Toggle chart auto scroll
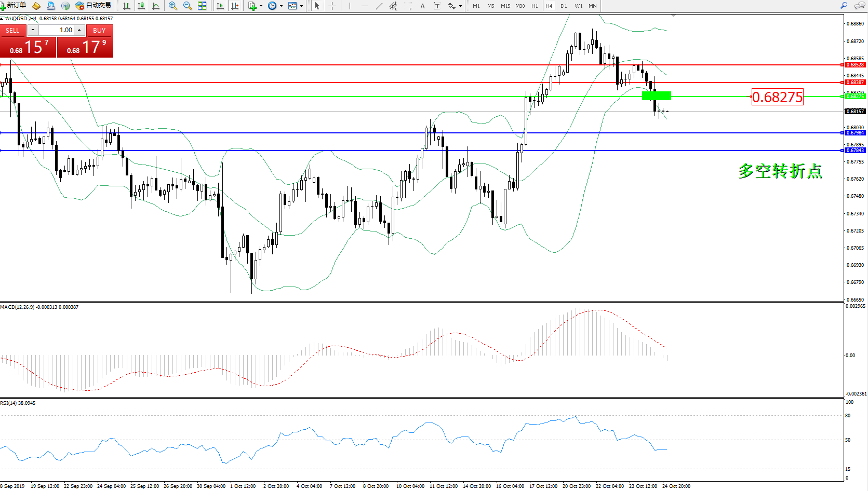Image resolution: width=868 pixels, height=491 pixels. coord(220,6)
